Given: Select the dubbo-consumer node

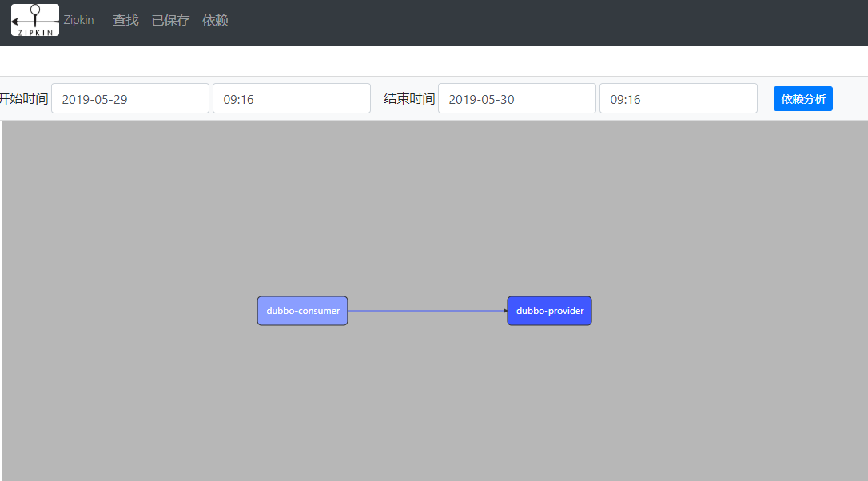Looking at the screenshot, I should (x=303, y=311).
